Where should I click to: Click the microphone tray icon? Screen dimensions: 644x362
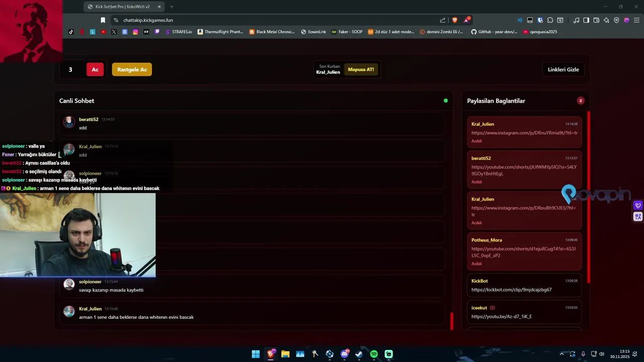coord(583,354)
